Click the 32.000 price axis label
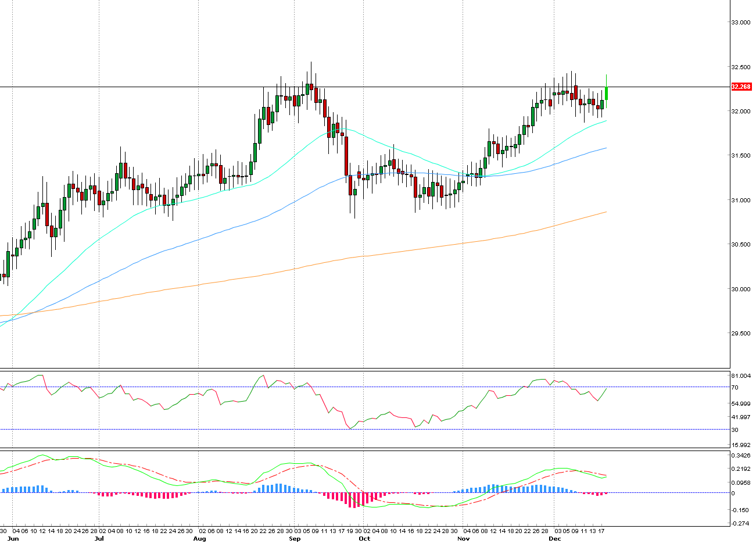Viewport: 756px width, 547px height. [741, 112]
